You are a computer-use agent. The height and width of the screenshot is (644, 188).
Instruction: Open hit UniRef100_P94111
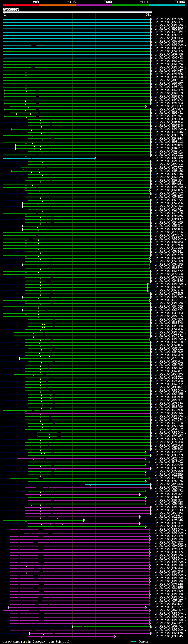point(169,497)
